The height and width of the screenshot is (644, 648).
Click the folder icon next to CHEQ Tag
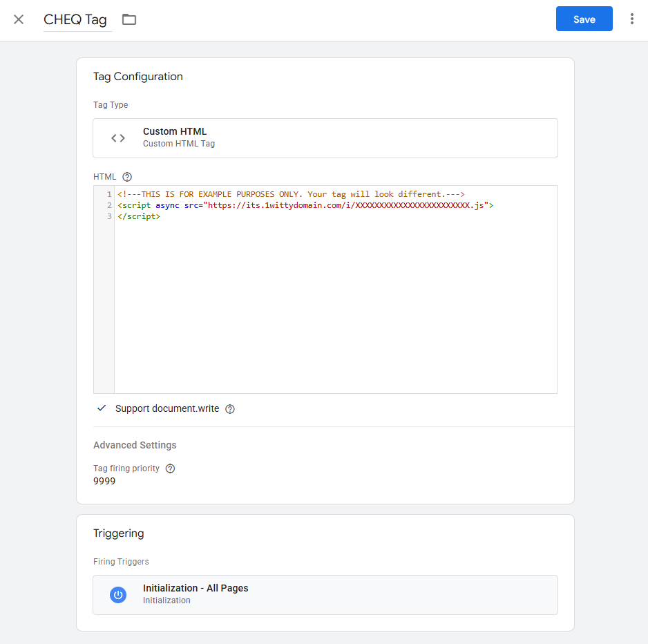(129, 19)
